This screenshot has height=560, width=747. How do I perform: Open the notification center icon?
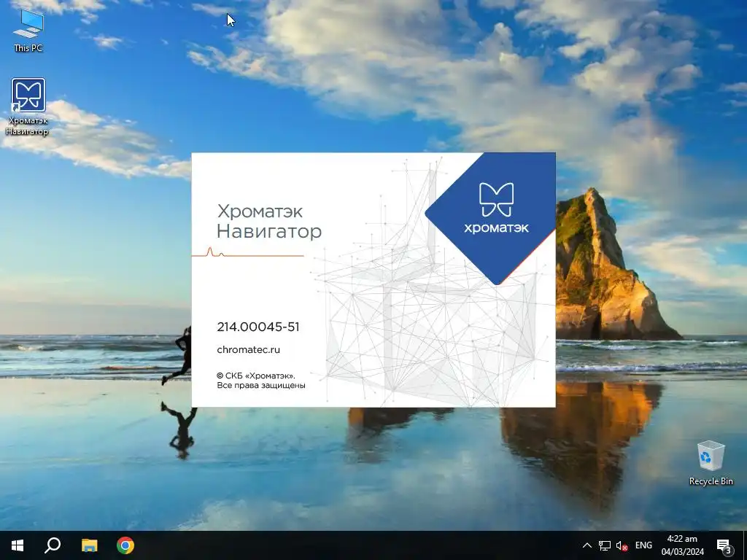(x=724, y=545)
